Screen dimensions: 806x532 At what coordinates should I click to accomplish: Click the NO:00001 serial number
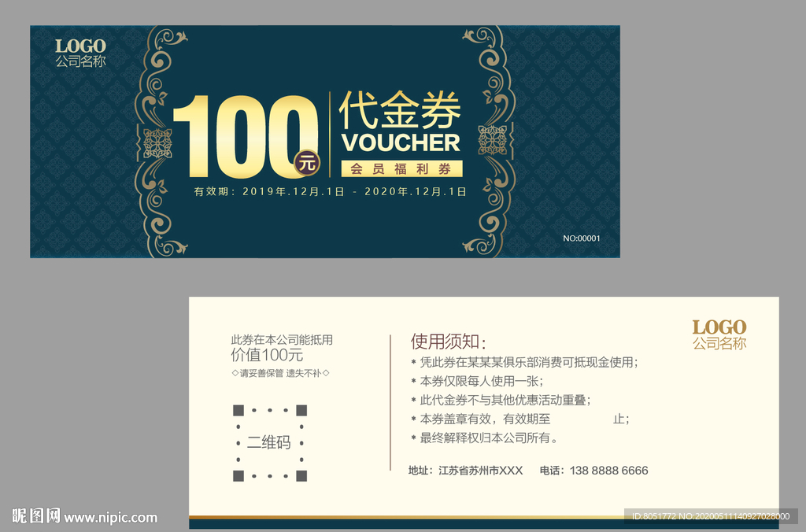(x=582, y=238)
